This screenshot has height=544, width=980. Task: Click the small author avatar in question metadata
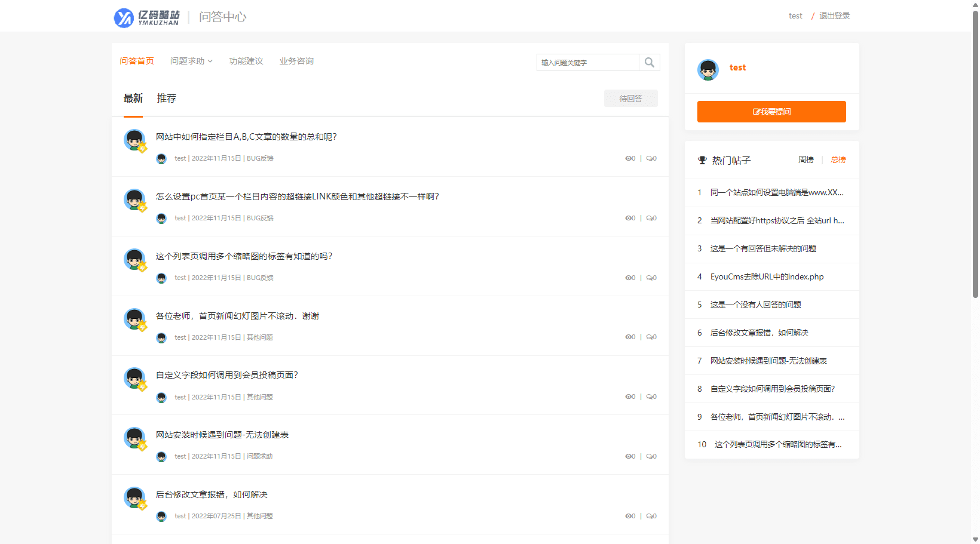click(x=161, y=158)
